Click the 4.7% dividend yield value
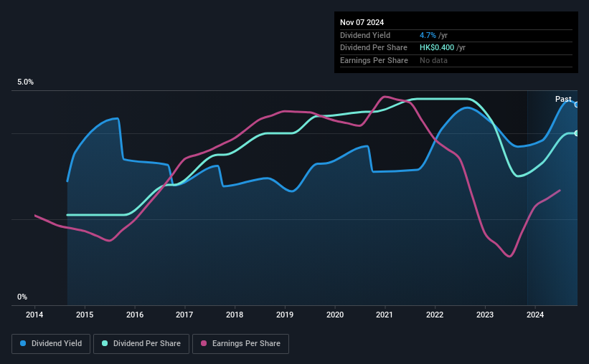Image resolution: width=589 pixels, height=364 pixels. [x=428, y=35]
